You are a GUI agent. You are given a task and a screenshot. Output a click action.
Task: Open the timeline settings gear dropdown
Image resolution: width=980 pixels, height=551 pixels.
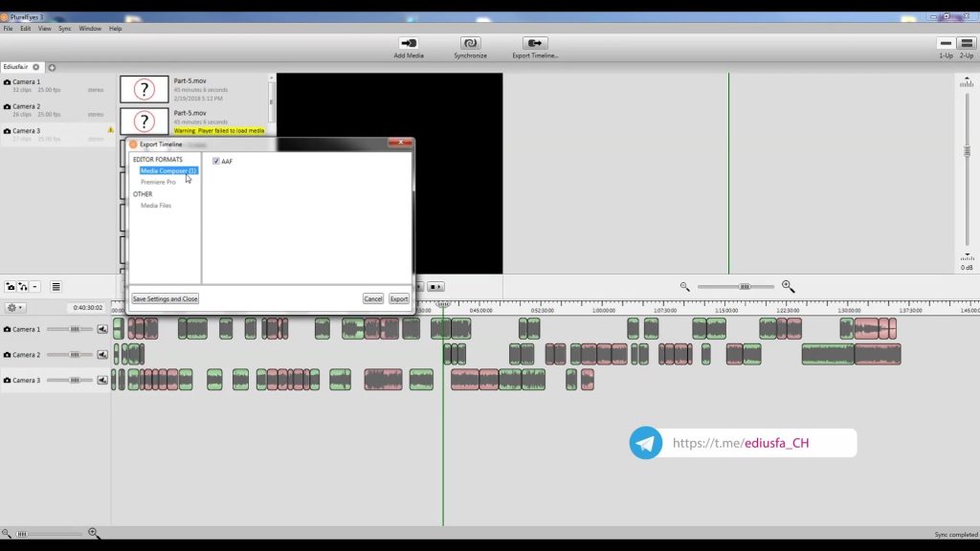(14, 307)
